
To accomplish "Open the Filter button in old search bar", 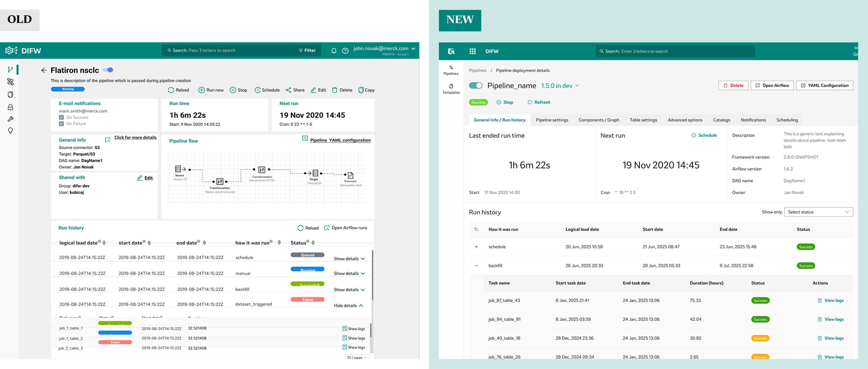I will [307, 51].
